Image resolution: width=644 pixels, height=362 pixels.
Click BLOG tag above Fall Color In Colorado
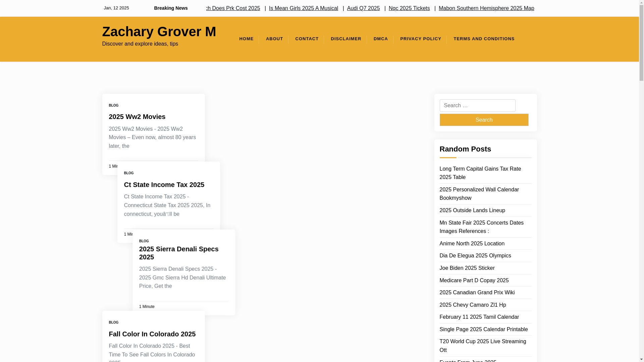[113, 322]
